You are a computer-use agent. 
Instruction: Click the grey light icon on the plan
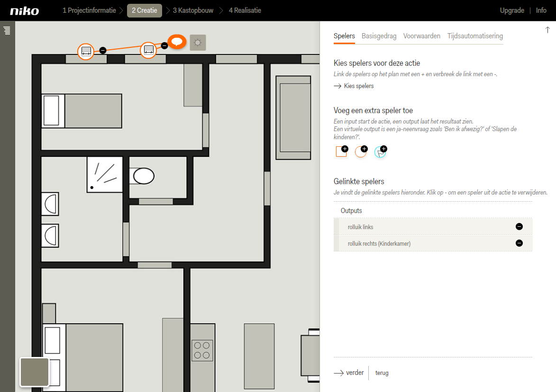[198, 43]
